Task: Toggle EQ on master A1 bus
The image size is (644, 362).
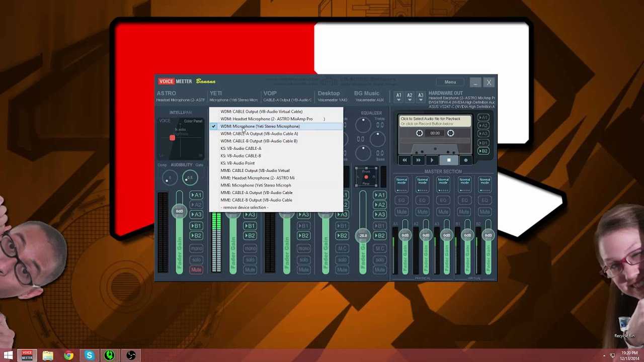Action: click(401, 200)
